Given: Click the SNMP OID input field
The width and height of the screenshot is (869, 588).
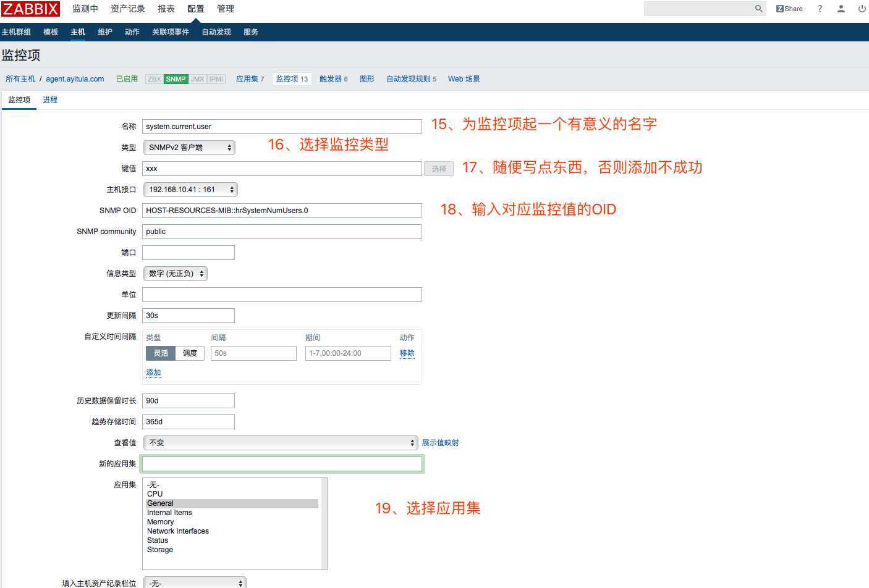Looking at the screenshot, I should coord(282,211).
